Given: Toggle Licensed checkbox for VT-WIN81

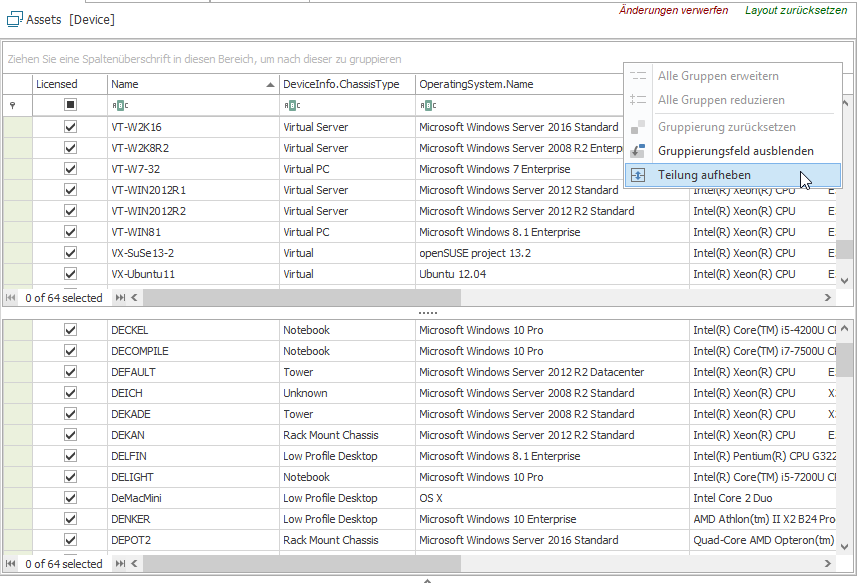Looking at the screenshot, I should (70, 232).
